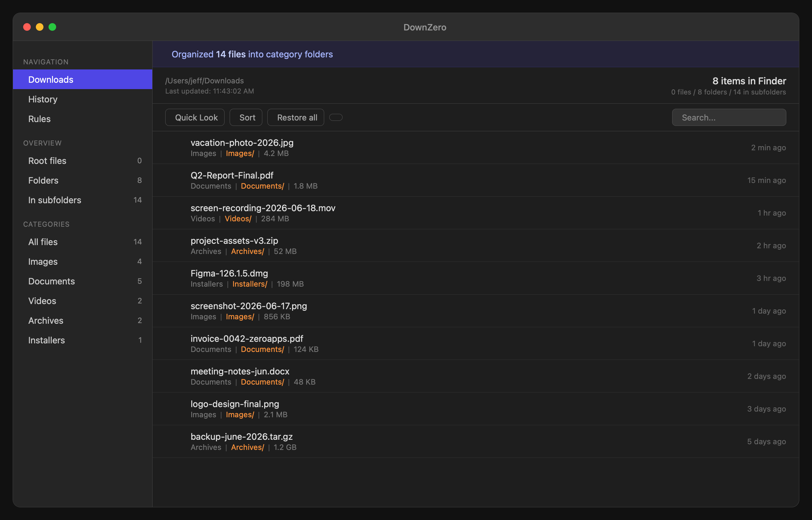Select Folders in the Overview section
This screenshot has height=520, width=812.
click(x=82, y=180)
